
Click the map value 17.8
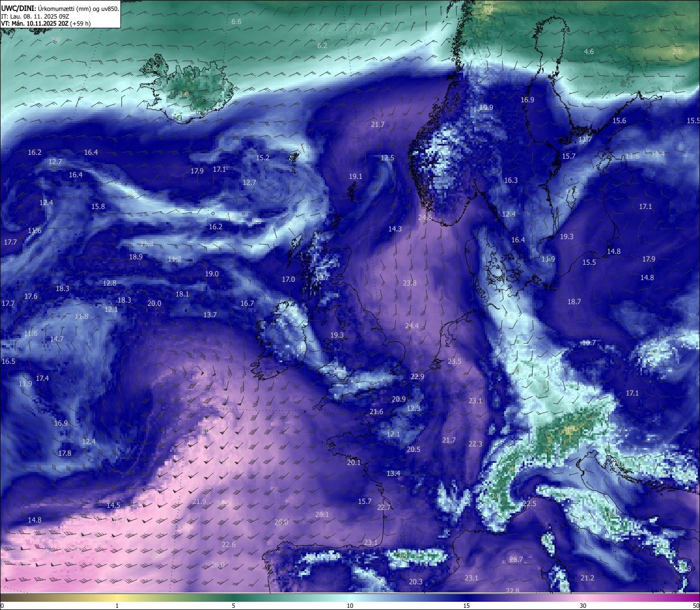[65, 454]
